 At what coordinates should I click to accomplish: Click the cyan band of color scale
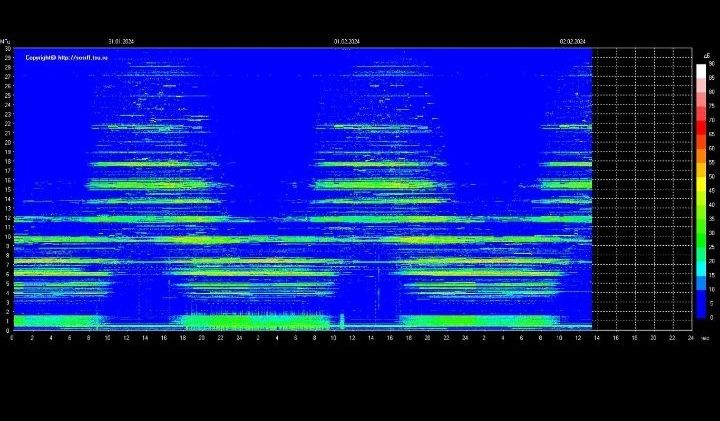coord(701,272)
